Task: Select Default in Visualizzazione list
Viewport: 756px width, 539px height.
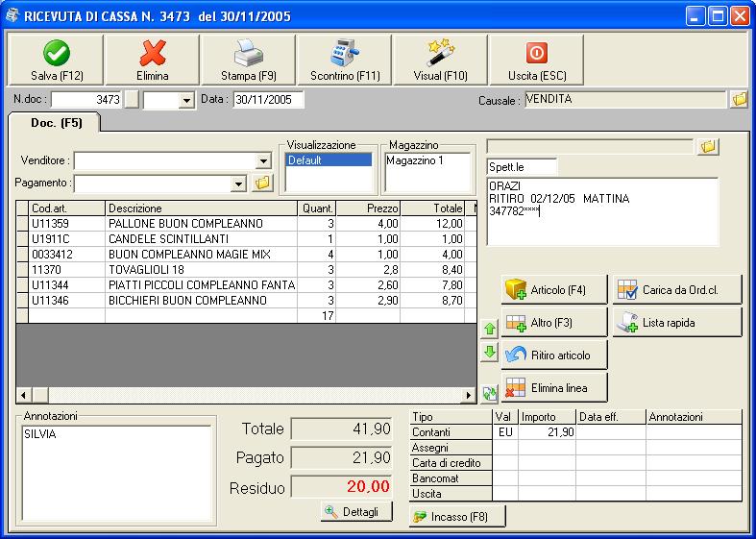Action: click(329, 160)
